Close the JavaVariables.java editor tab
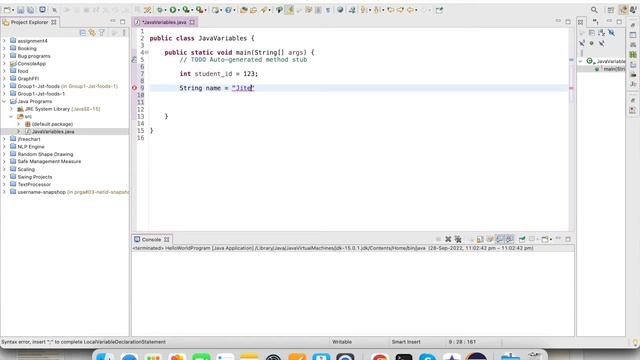Image resolution: width=640 pixels, height=360 pixels. (x=192, y=22)
